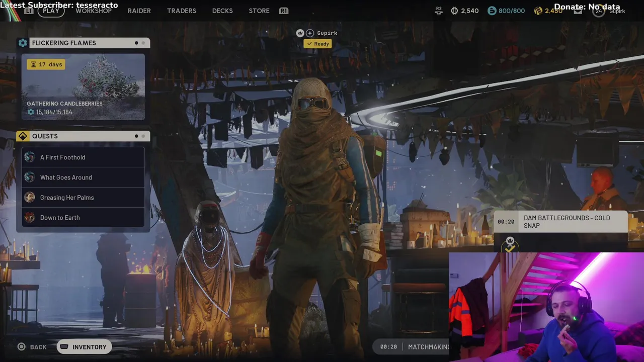Click the Latest Subscriber overlay text
The image size is (644, 362).
59,5
